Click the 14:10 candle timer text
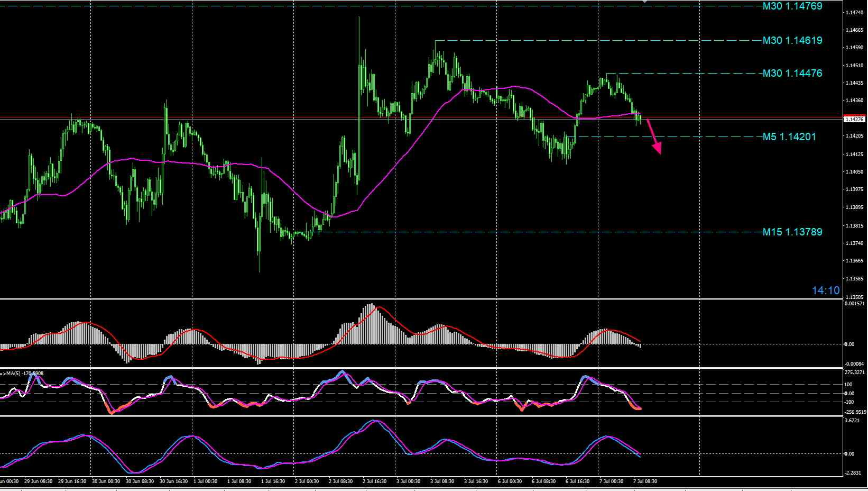The image size is (868, 491). tap(826, 290)
